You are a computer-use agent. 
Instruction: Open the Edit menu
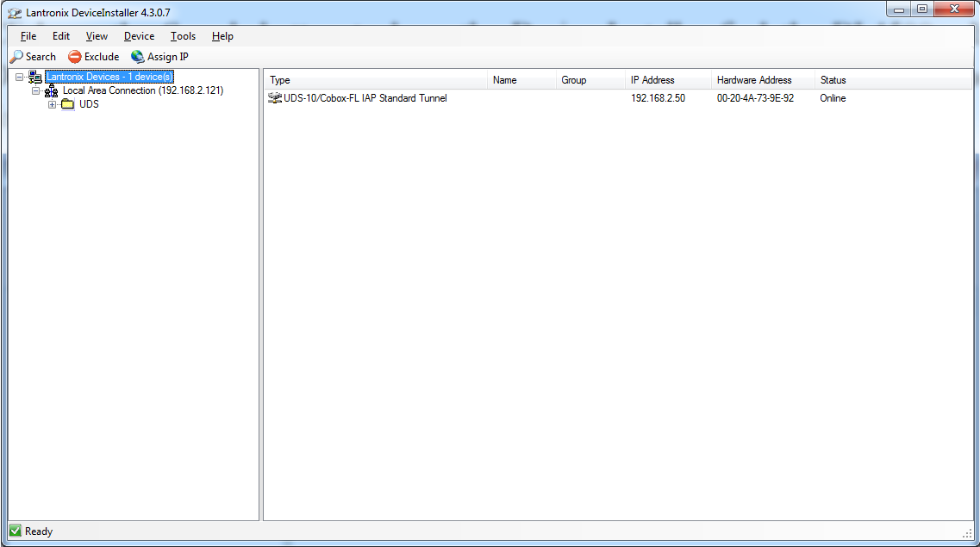pyautogui.click(x=60, y=36)
